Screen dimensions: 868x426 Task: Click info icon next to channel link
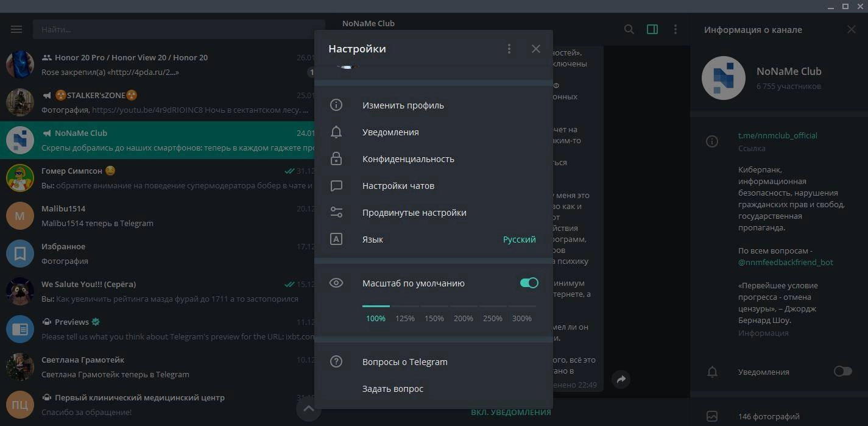tap(711, 141)
